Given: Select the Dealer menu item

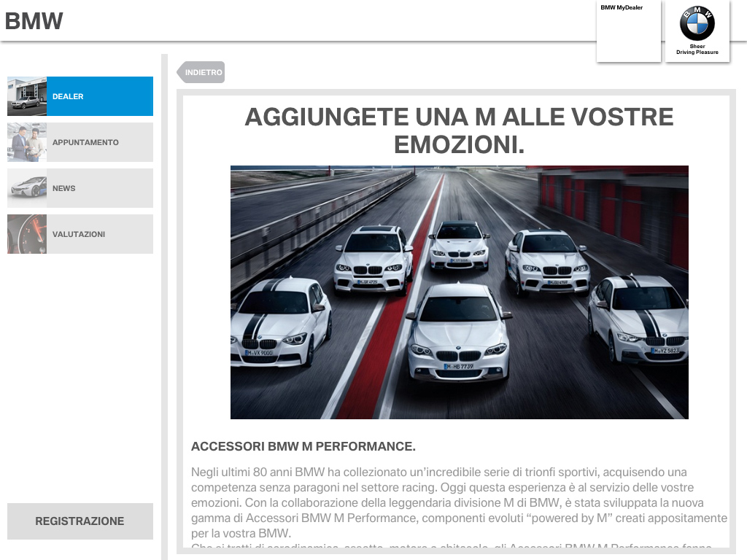Looking at the screenshot, I should click(100, 96).
